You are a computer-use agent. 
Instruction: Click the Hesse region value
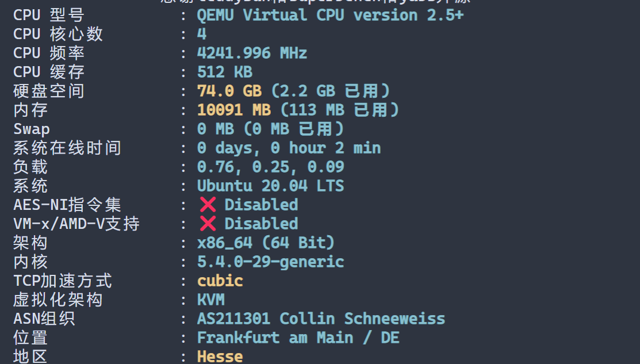click(220, 357)
